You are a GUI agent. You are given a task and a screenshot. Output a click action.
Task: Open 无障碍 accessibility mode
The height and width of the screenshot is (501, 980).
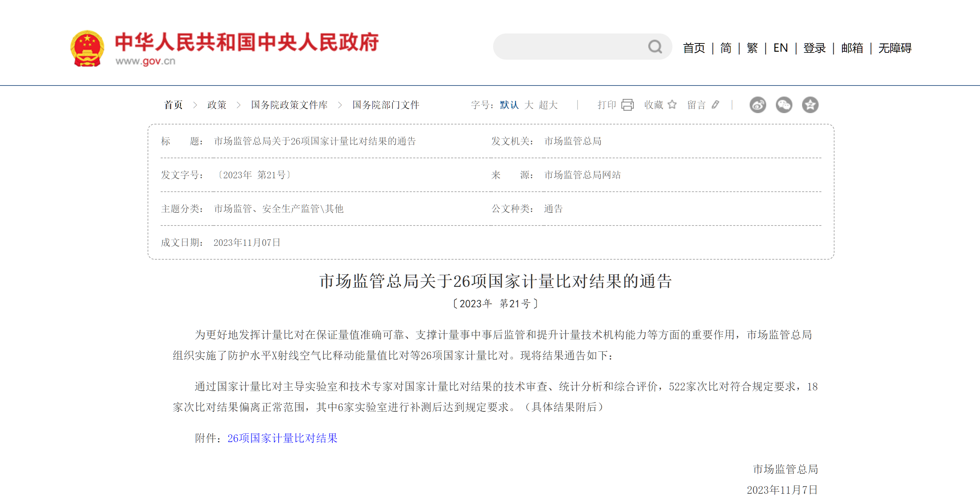coord(894,48)
